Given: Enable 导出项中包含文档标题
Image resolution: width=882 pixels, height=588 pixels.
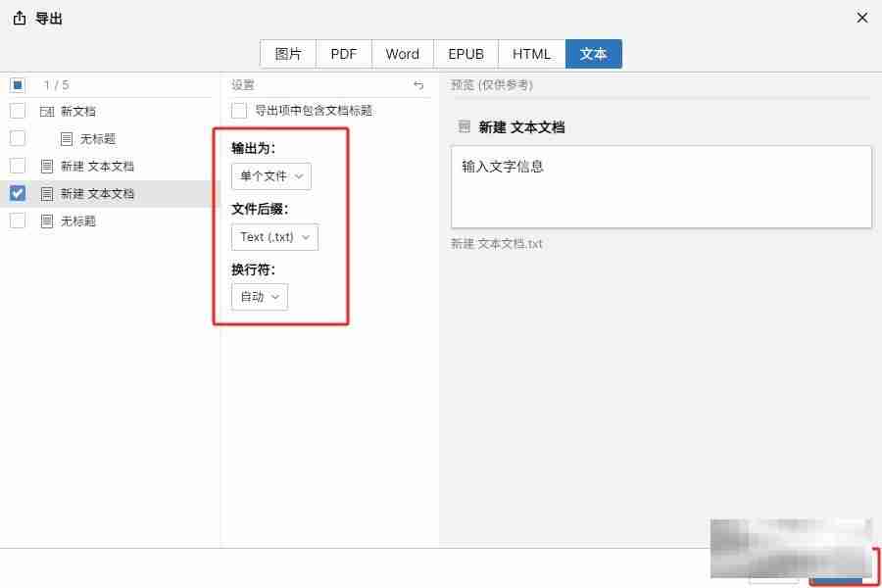Looking at the screenshot, I should [238, 111].
